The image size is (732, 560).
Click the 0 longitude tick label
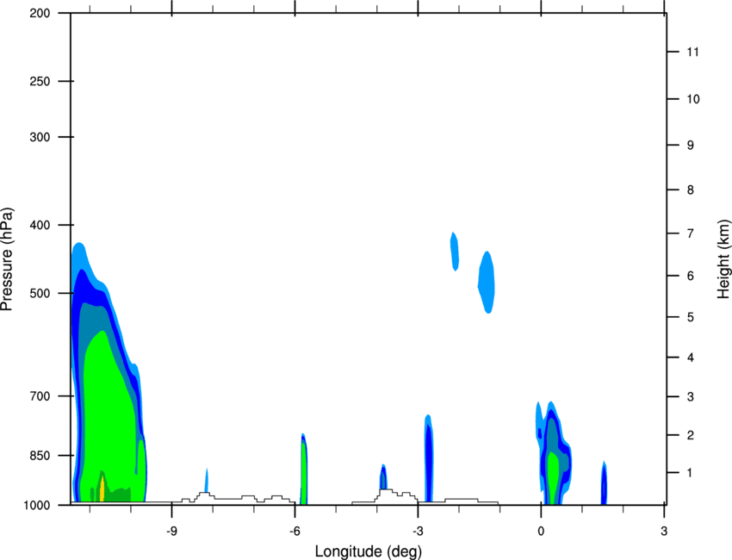point(541,532)
